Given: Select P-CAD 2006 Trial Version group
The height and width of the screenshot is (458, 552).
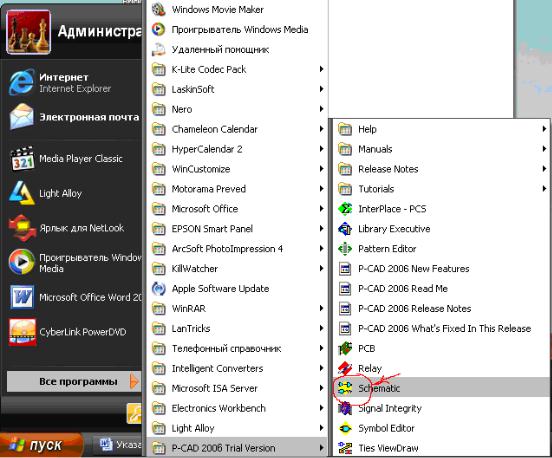Looking at the screenshot, I should click(238, 448).
